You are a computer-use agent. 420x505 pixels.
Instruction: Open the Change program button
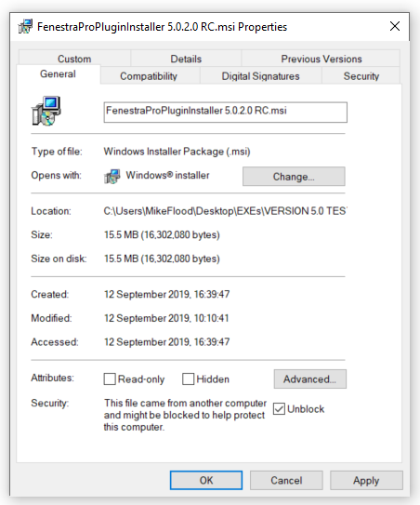tap(294, 177)
